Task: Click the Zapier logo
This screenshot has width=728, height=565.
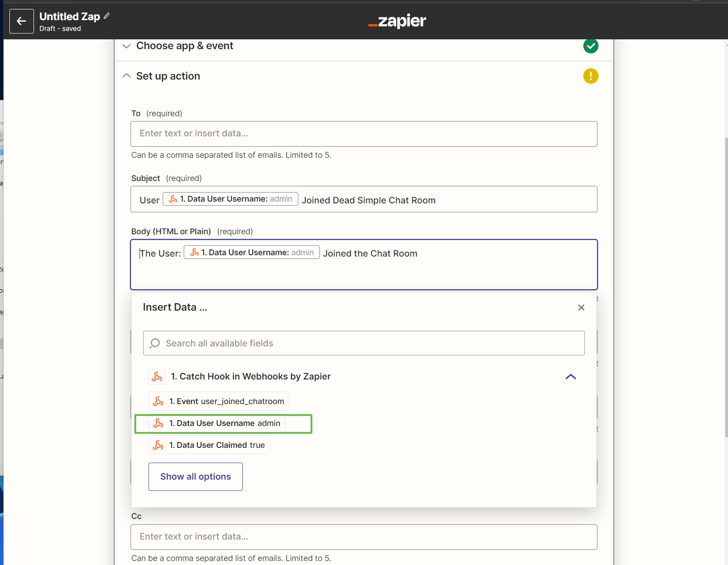Action: coord(397,21)
